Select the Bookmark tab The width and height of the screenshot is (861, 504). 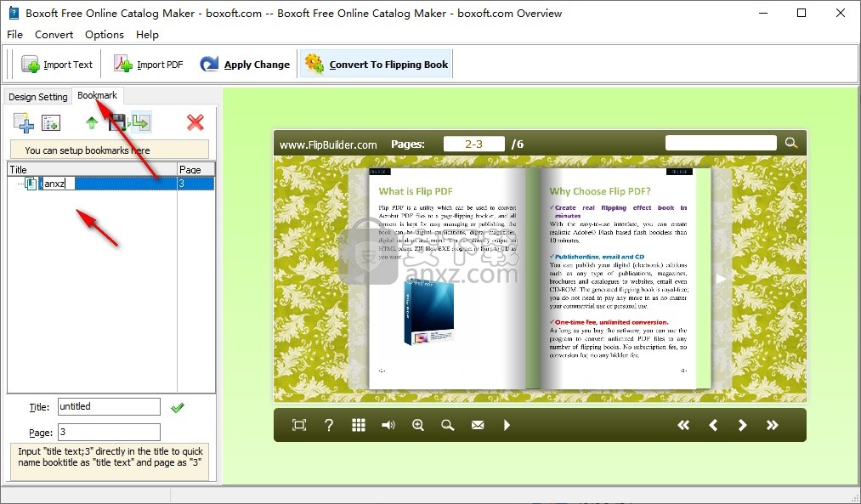[x=97, y=95]
